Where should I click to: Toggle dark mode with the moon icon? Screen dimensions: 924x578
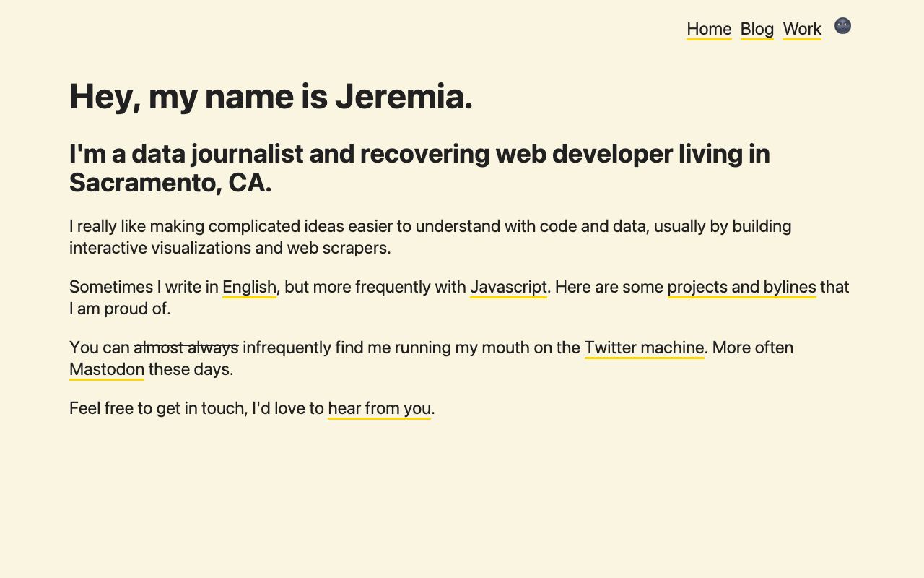(x=842, y=26)
